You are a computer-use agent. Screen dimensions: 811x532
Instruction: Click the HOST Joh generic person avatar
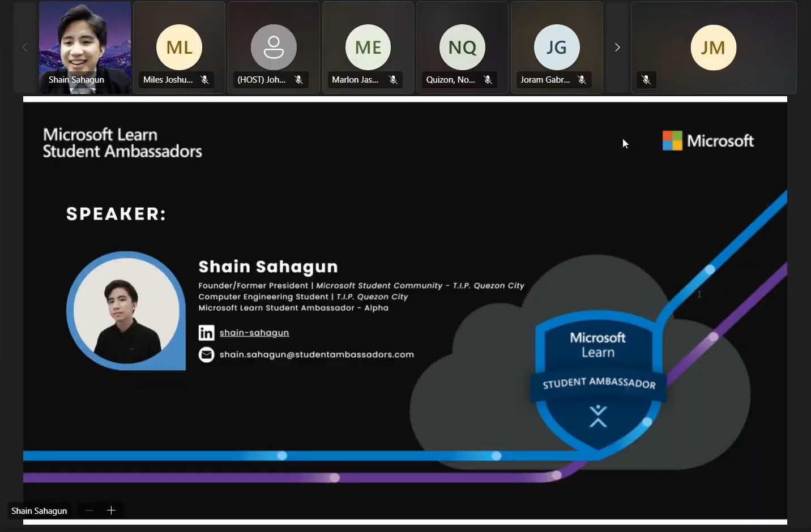274,47
